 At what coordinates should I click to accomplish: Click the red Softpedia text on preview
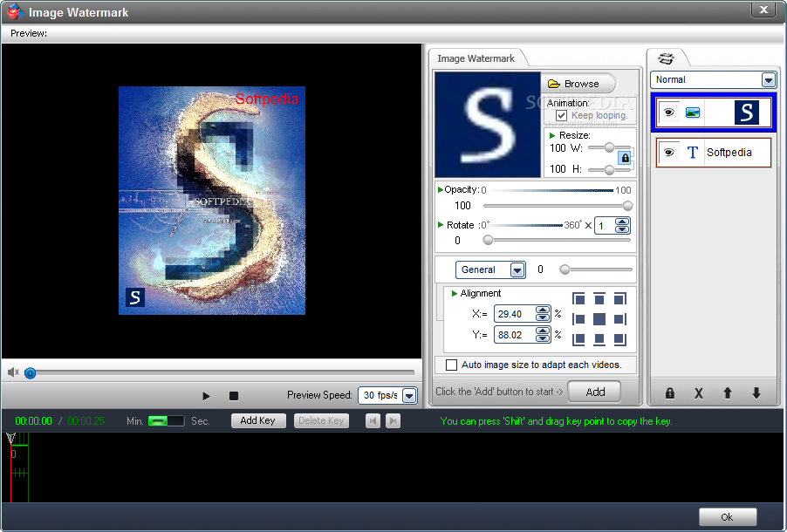pyautogui.click(x=266, y=99)
